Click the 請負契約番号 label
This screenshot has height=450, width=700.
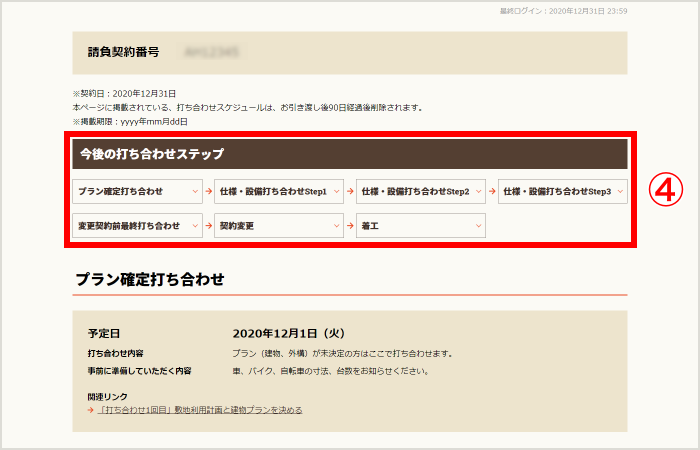(123, 52)
